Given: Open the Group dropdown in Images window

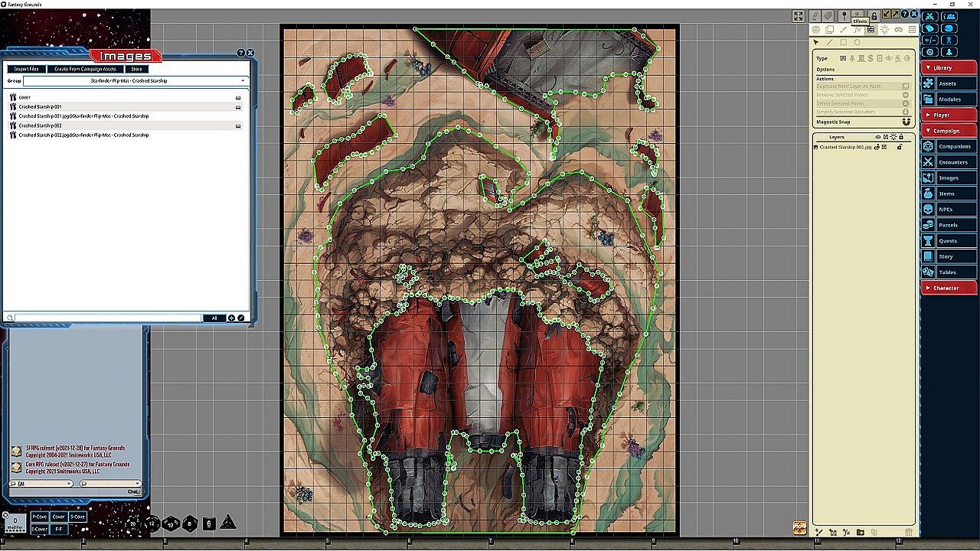Looking at the screenshot, I should [x=135, y=80].
